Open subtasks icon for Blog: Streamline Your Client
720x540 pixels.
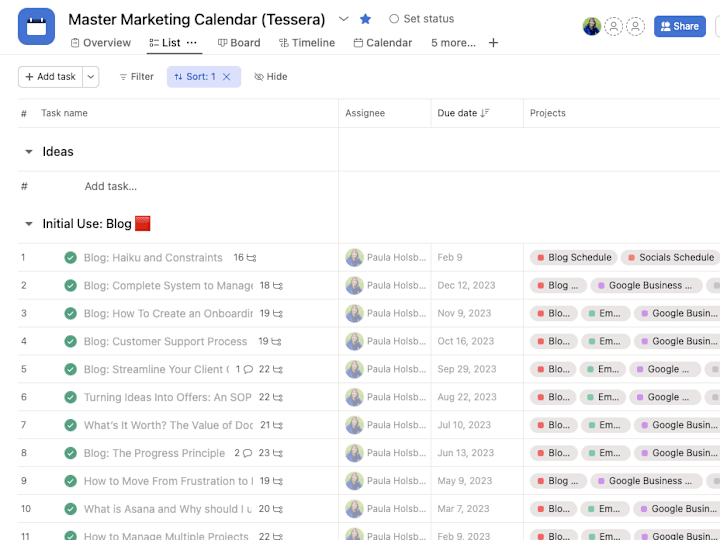coord(278,369)
